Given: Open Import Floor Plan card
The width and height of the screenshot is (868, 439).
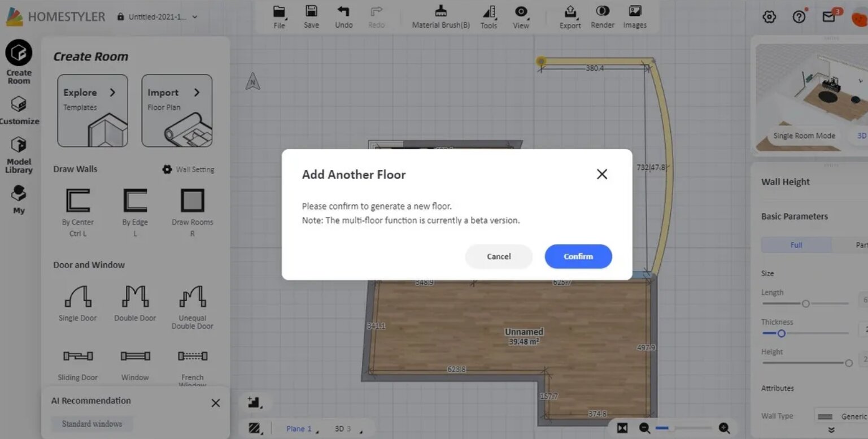Looking at the screenshot, I should coord(177,111).
